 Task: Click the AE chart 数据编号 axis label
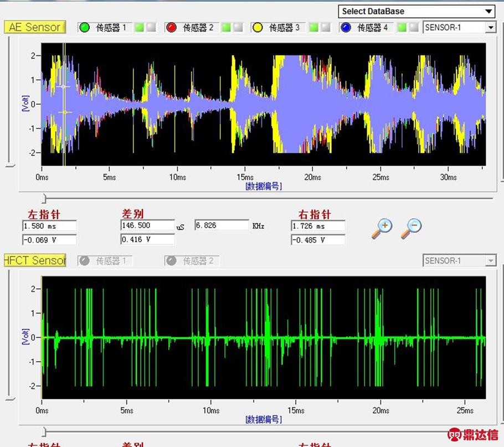264,186
